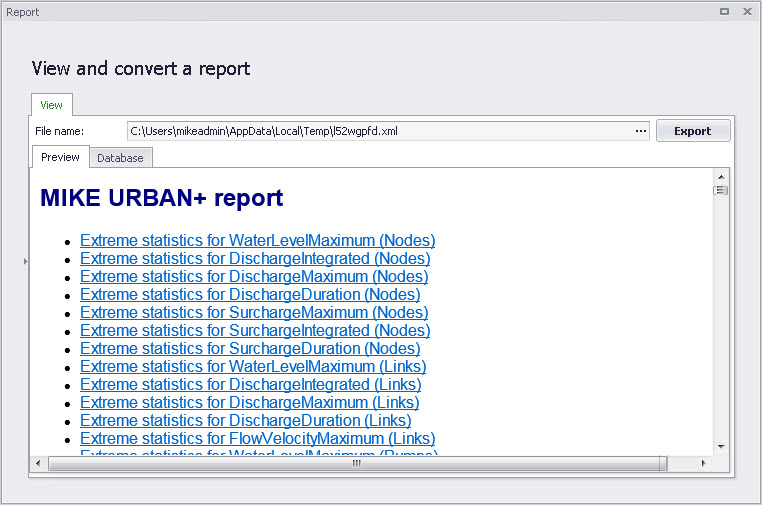Click horizontal scrollbar left arrow

38,463
